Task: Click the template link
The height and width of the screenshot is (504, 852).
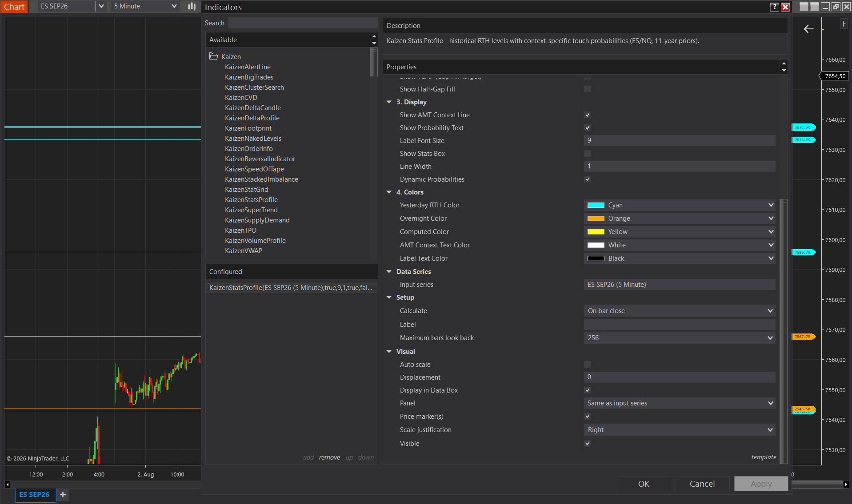Action: click(764, 457)
